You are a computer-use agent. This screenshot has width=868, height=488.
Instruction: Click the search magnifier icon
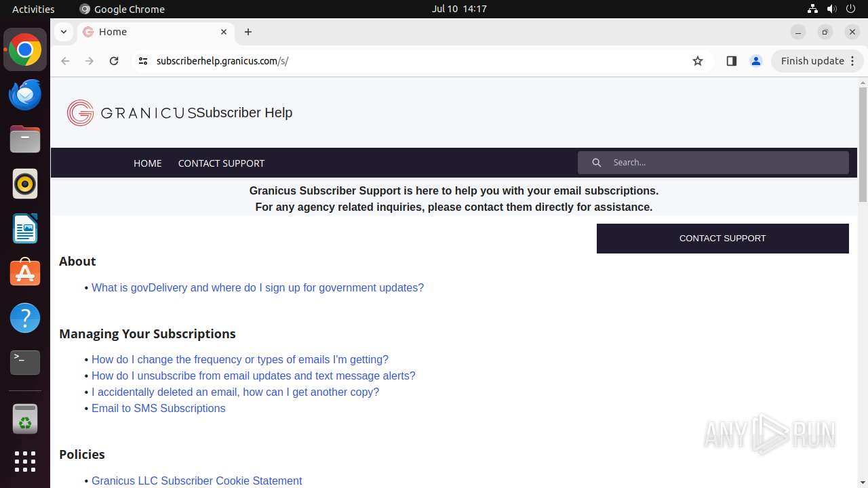(597, 163)
